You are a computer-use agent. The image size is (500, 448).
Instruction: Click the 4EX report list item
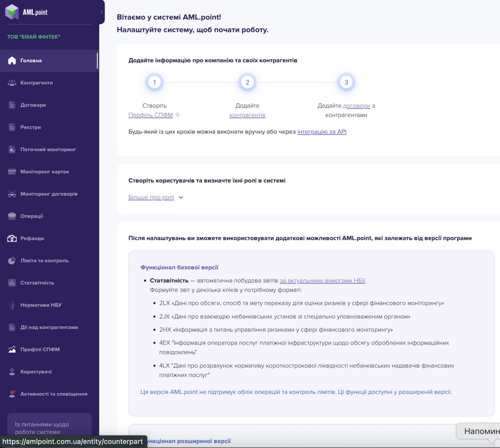(x=304, y=348)
